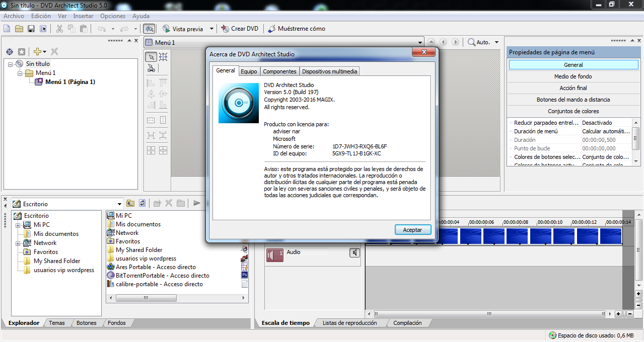Save the project with the floppy disk icon
Screen dimensions: 644x342
pyautogui.click(x=31, y=29)
